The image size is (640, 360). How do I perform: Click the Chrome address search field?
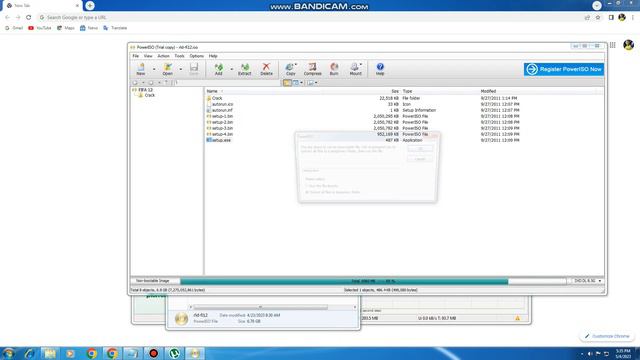[310, 18]
